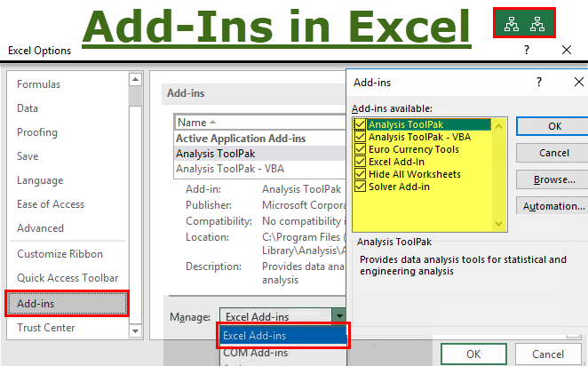Click Cancel in the Add-ins dialog
The width and height of the screenshot is (588, 366).
pyautogui.click(x=554, y=153)
